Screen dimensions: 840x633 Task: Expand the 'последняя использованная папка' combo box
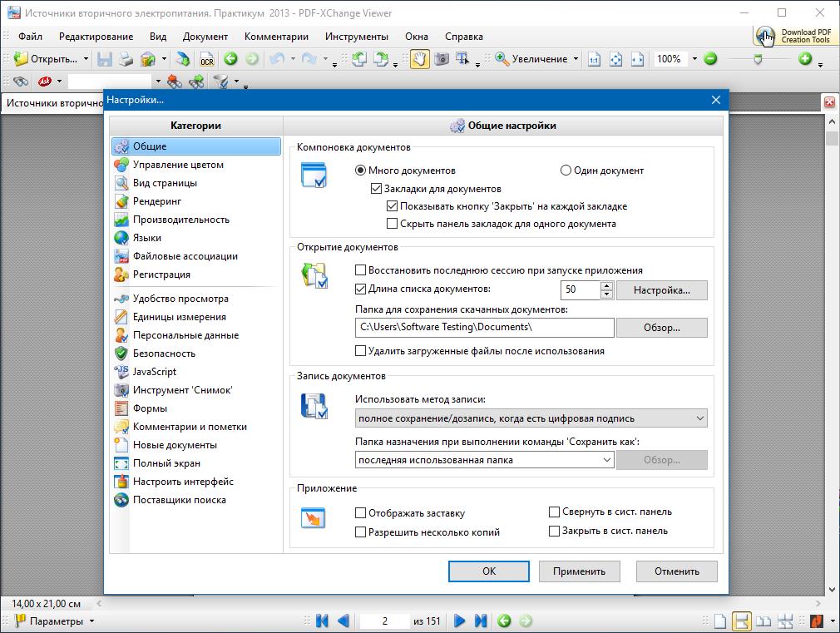tap(484, 460)
